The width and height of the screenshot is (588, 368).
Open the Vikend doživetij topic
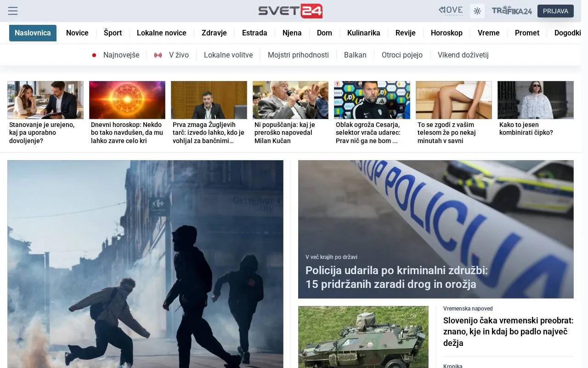463,55
